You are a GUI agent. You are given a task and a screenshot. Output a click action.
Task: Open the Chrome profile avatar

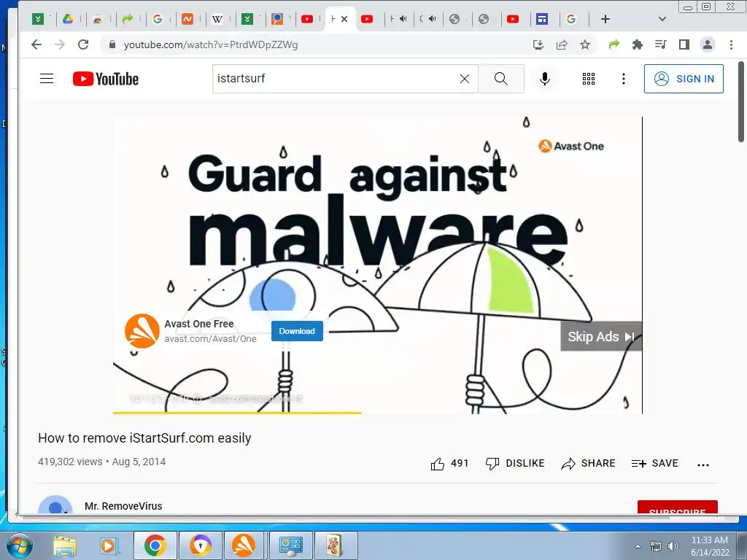[708, 44]
